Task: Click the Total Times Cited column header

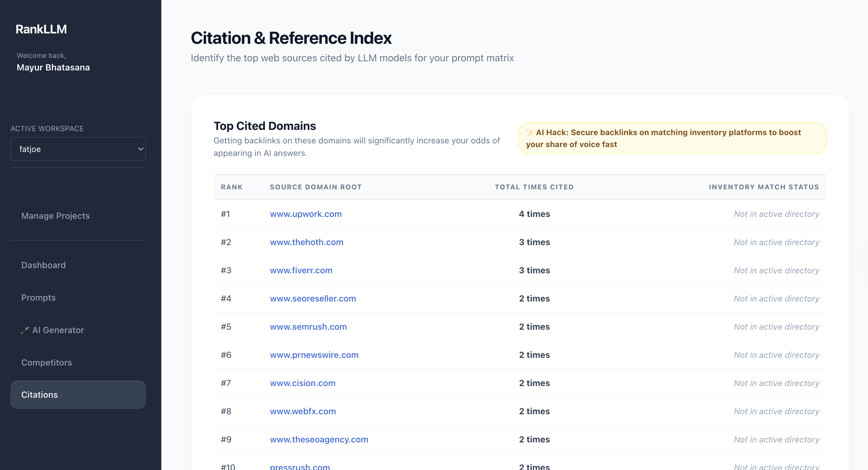Action: [534, 187]
